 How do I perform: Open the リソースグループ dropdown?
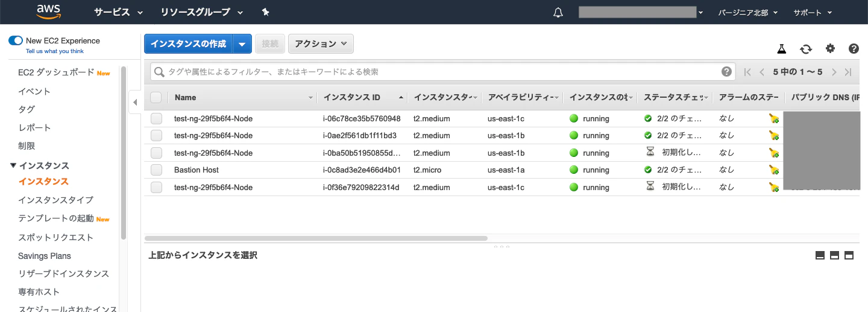[202, 12]
